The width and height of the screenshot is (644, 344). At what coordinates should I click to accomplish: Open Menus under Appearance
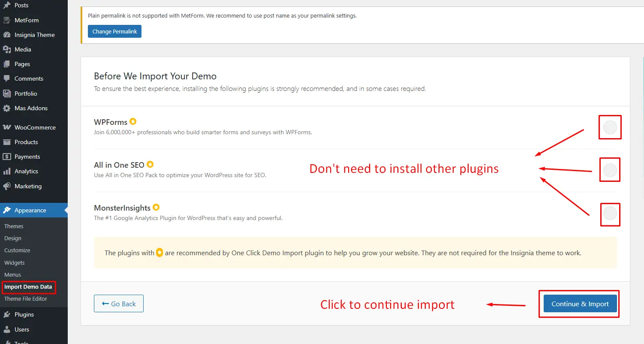tap(13, 275)
